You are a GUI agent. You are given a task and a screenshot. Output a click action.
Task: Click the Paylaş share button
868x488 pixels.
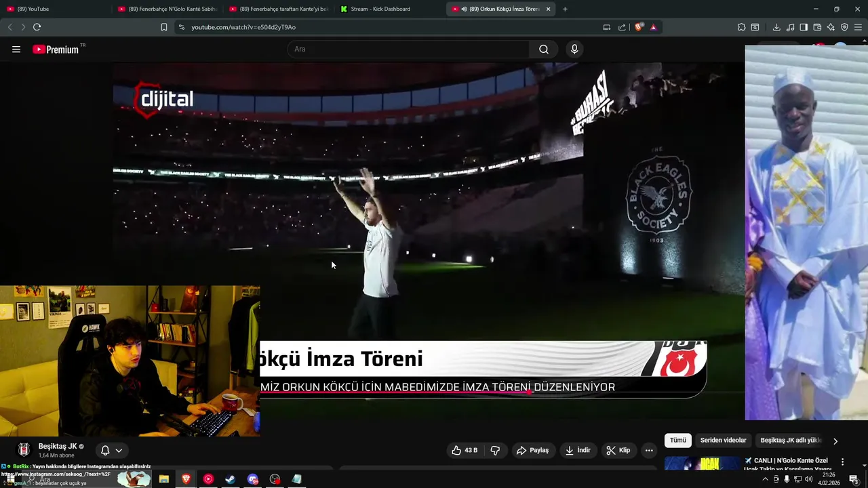tap(532, 450)
